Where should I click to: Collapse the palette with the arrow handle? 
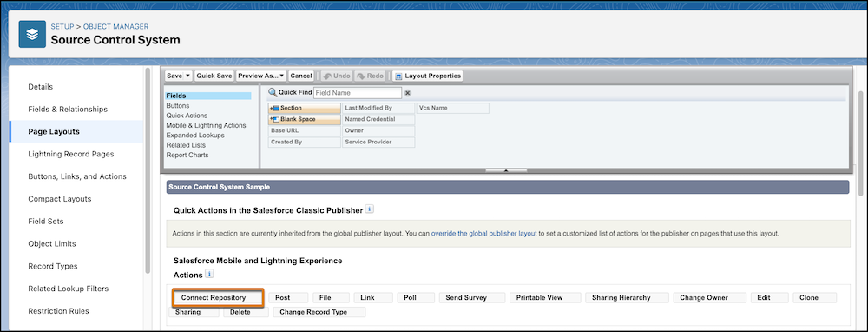pyautogui.click(x=506, y=170)
